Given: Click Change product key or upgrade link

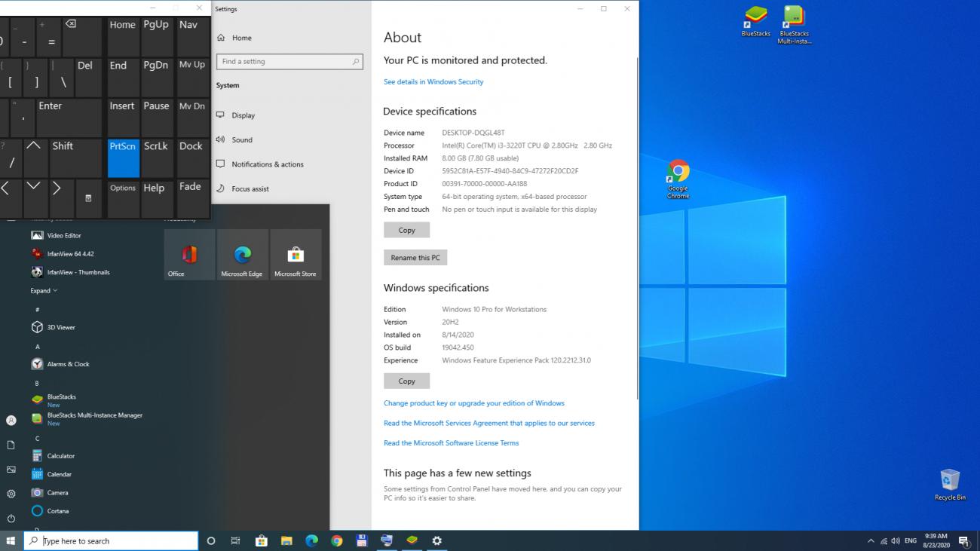Looking at the screenshot, I should coord(474,403).
